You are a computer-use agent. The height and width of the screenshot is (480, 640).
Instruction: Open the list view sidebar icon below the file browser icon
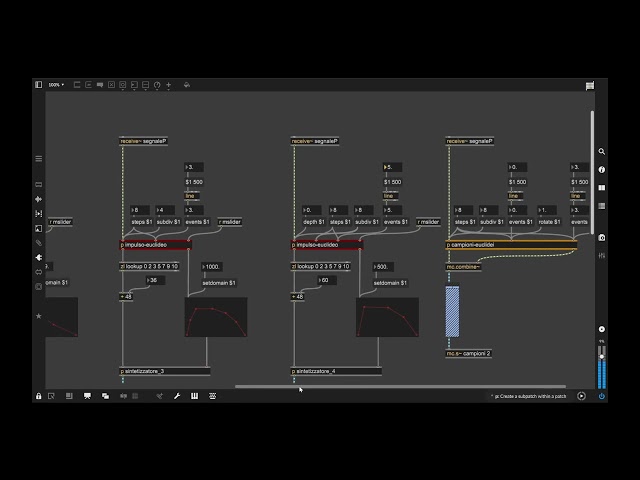click(602, 206)
